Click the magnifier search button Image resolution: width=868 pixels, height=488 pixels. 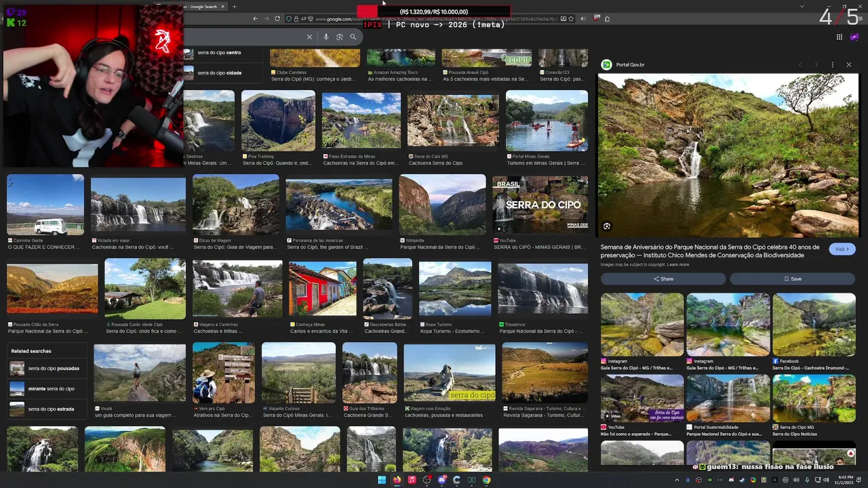[353, 37]
